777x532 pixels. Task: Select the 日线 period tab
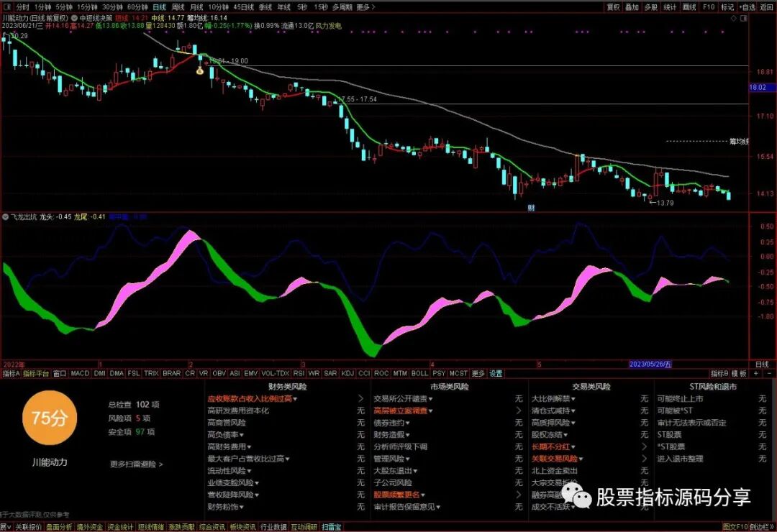click(159, 7)
